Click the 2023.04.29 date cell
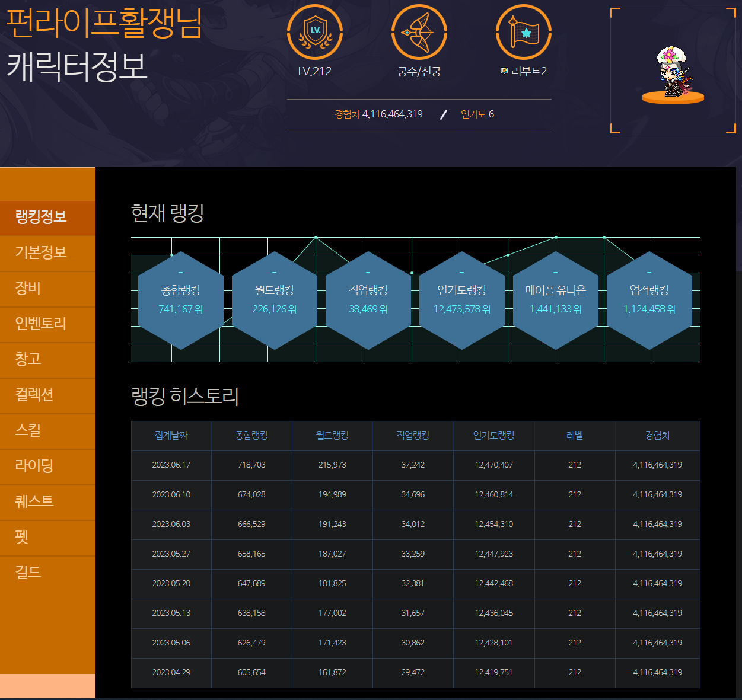The height and width of the screenshot is (700, 742). click(171, 673)
